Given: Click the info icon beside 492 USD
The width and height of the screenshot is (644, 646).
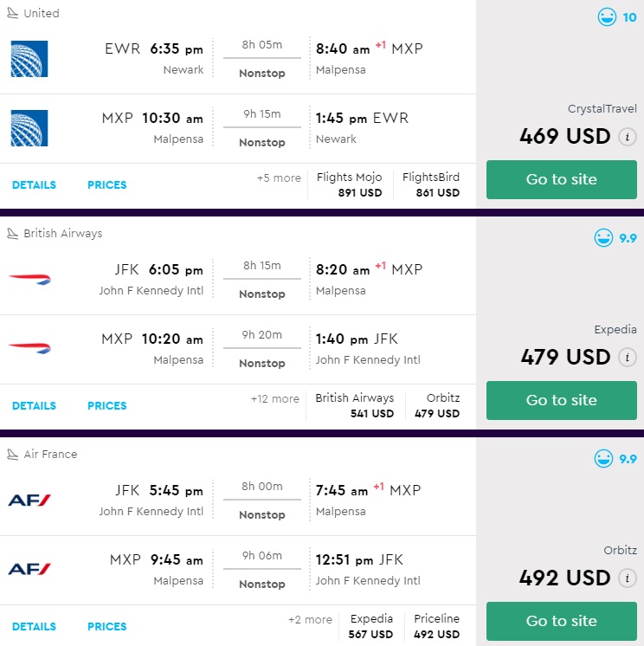Looking at the screenshot, I should (628, 578).
